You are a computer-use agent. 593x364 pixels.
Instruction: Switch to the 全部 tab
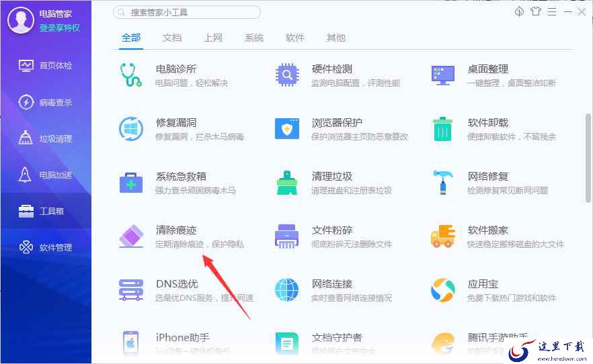(131, 38)
